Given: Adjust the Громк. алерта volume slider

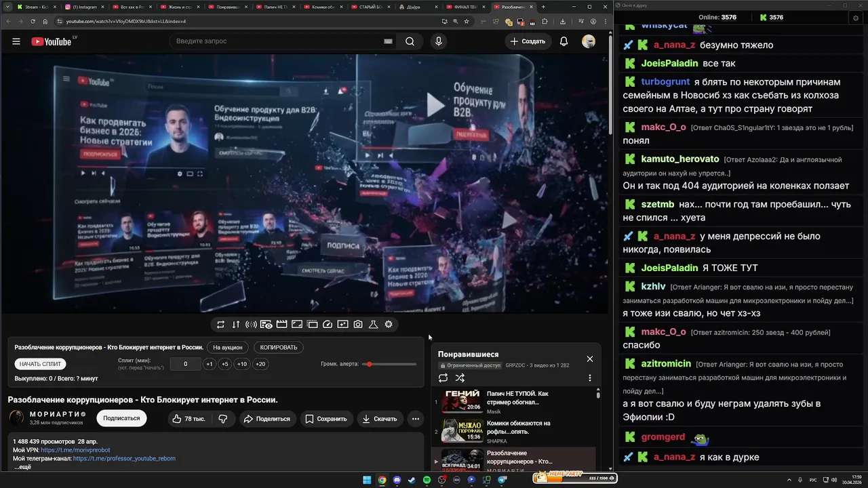Looking at the screenshot, I should [x=389, y=364].
